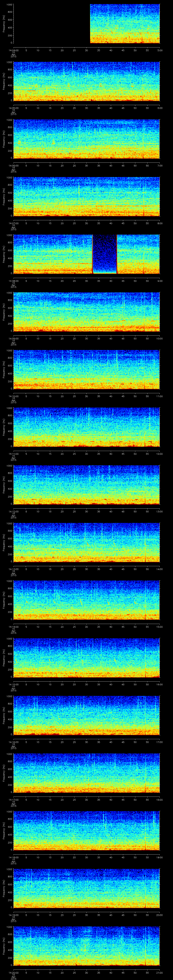Click the '14:13:00' start time label

point(13,569)
